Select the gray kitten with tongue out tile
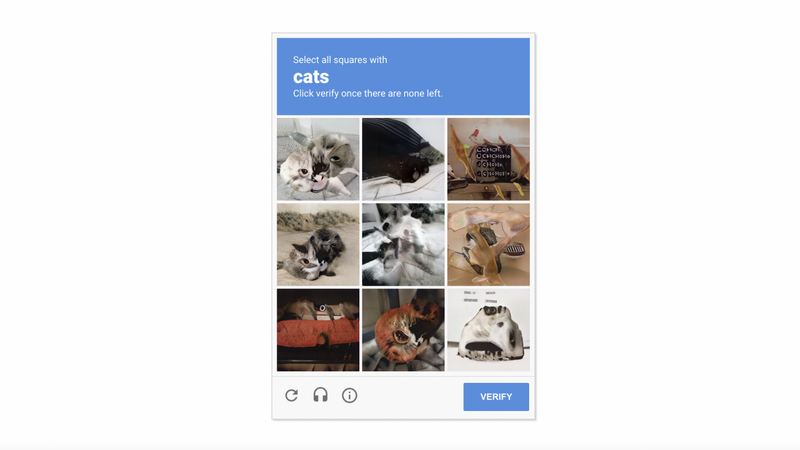Screen dimensions: 800x450 click(x=318, y=159)
